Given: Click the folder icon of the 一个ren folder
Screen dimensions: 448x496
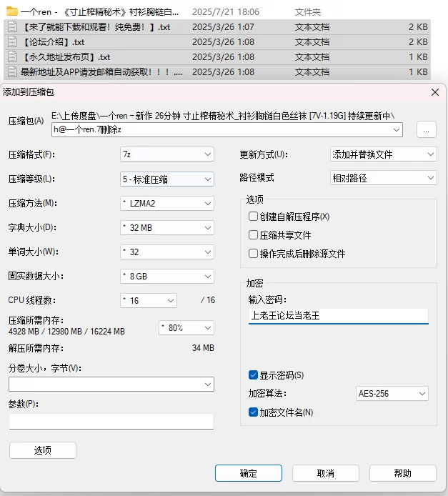Looking at the screenshot, I should click(x=12, y=11).
